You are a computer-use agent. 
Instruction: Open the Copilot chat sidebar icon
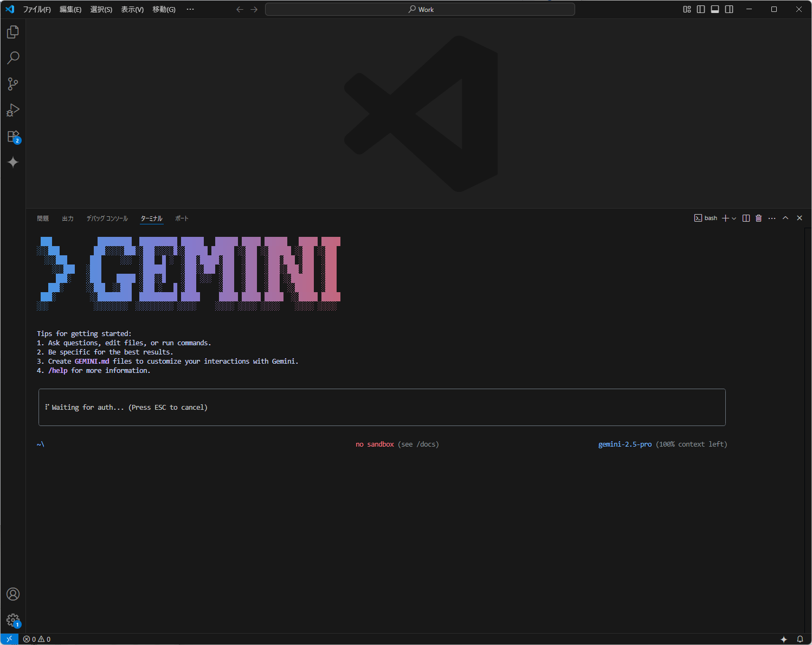tap(12, 162)
